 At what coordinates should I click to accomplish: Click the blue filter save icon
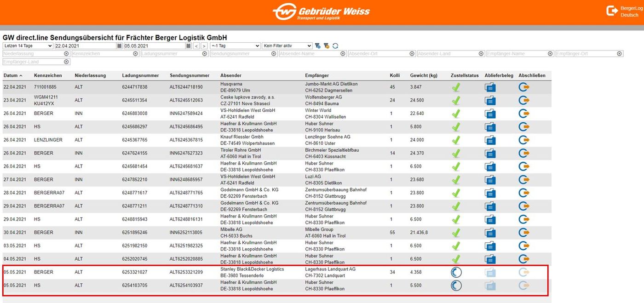click(x=317, y=46)
